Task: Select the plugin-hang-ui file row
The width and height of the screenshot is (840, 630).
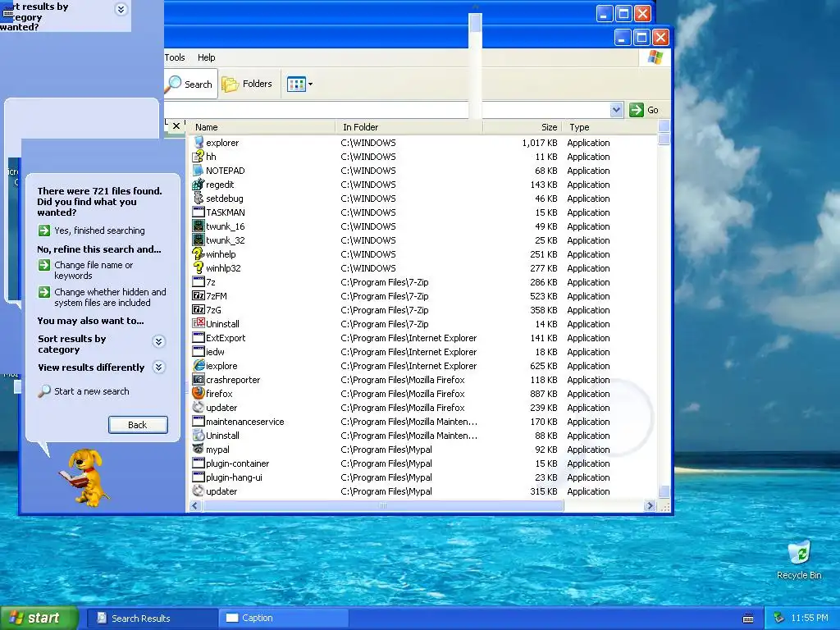Action: (423, 477)
